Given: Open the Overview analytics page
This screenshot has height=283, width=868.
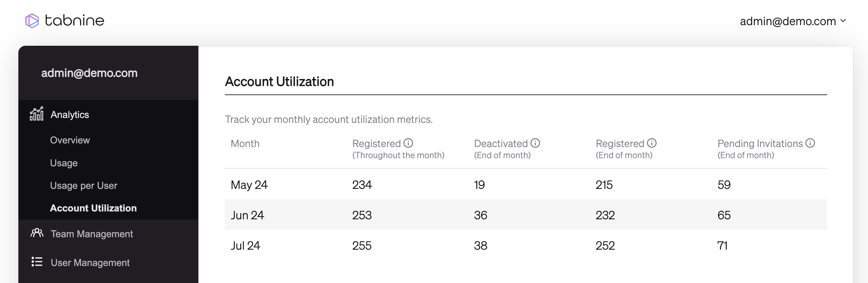Looking at the screenshot, I should pos(70,140).
